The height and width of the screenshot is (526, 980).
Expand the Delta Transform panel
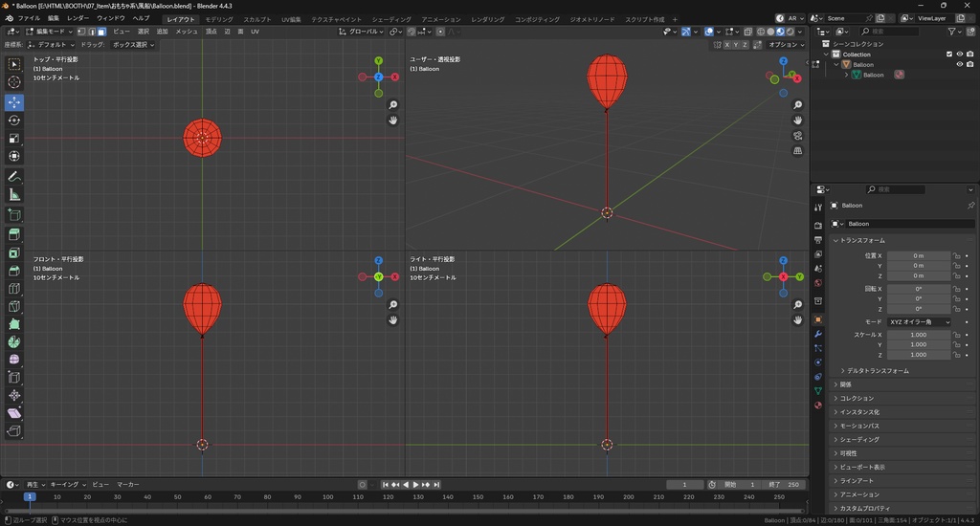coord(877,370)
